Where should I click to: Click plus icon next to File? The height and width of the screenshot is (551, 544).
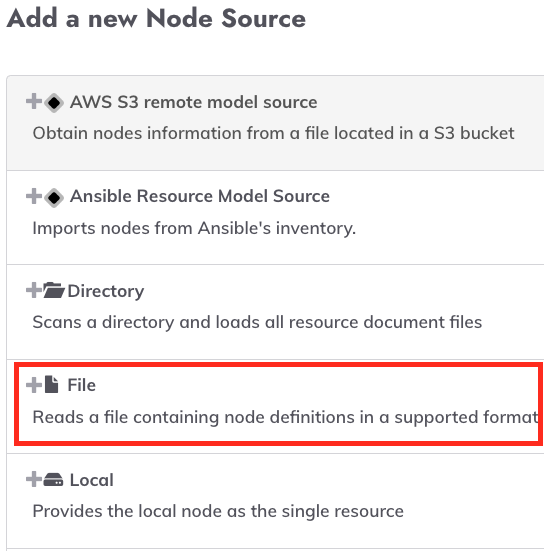(34, 385)
